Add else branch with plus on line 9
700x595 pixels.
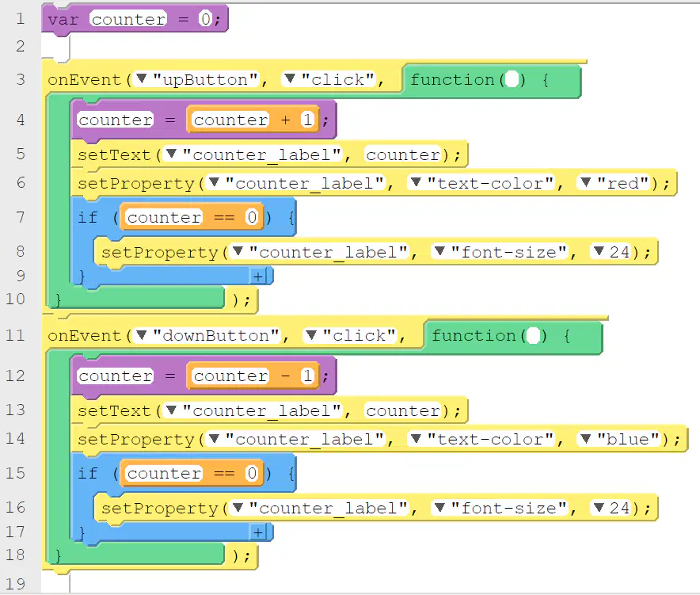[x=258, y=277]
